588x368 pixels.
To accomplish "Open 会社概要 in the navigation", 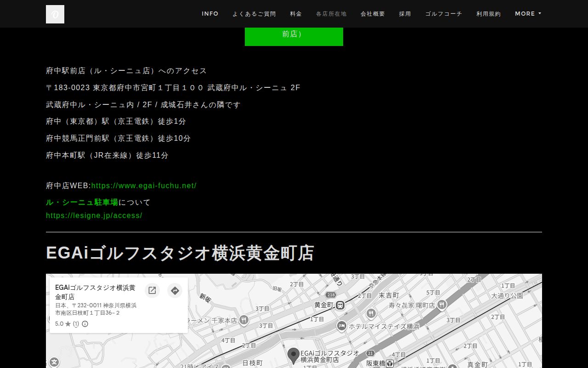I will [373, 14].
